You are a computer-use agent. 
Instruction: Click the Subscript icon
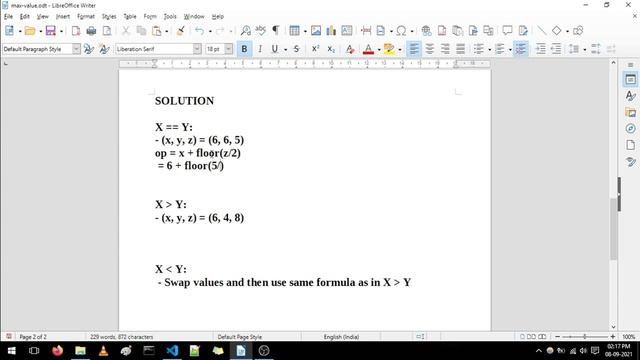coord(331,49)
